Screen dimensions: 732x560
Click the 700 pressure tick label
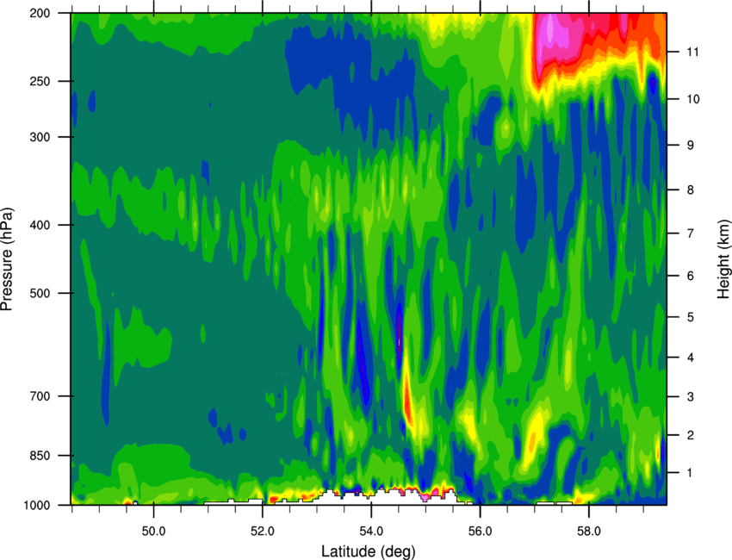pyautogui.click(x=40, y=395)
